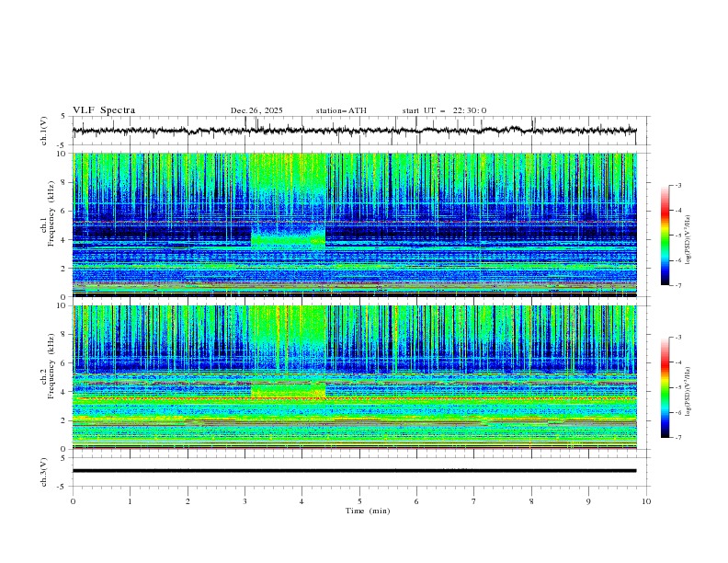Click time tick label '5' on bottom axis

(x=359, y=501)
